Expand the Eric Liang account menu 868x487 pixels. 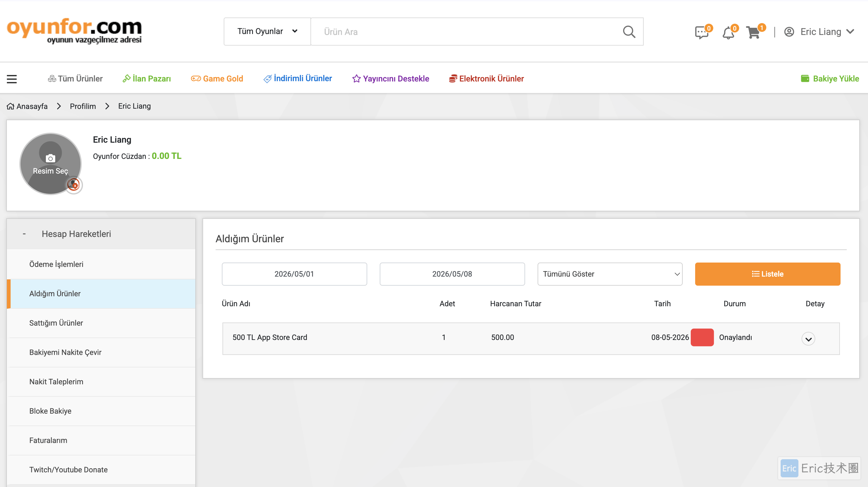(x=851, y=32)
